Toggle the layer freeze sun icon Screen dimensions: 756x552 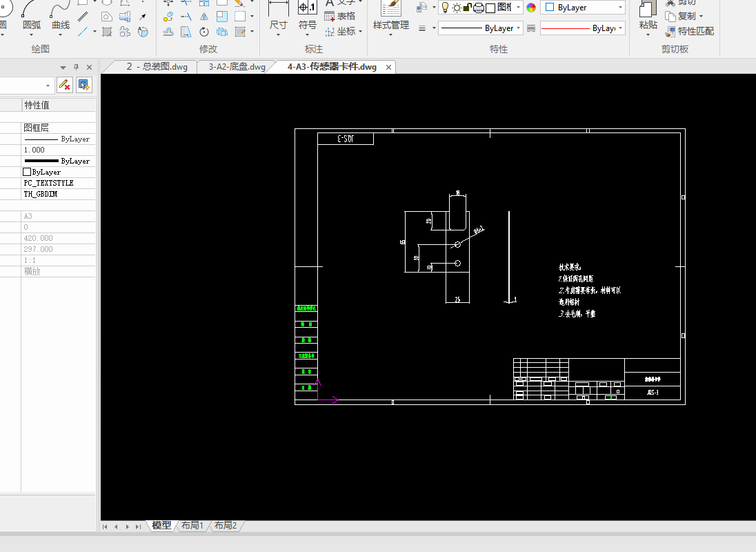pyautogui.click(x=456, y=7)
